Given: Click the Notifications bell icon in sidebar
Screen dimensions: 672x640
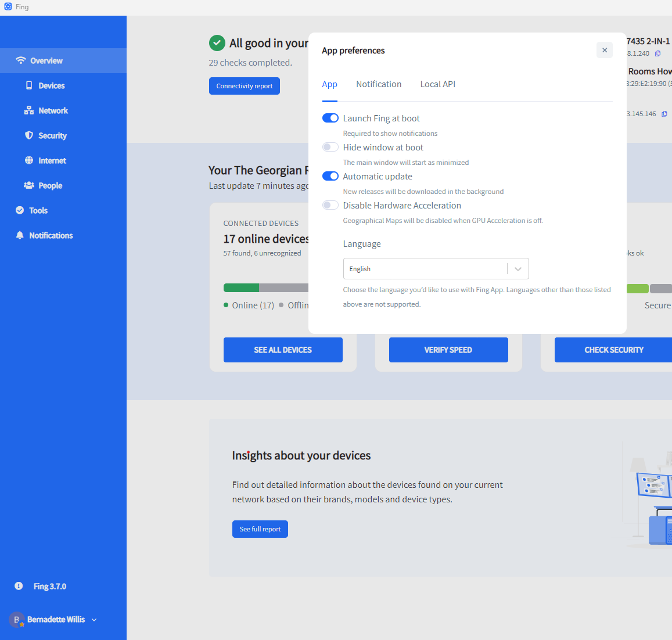Looking at the screenshot, I should tap(20, 235).
